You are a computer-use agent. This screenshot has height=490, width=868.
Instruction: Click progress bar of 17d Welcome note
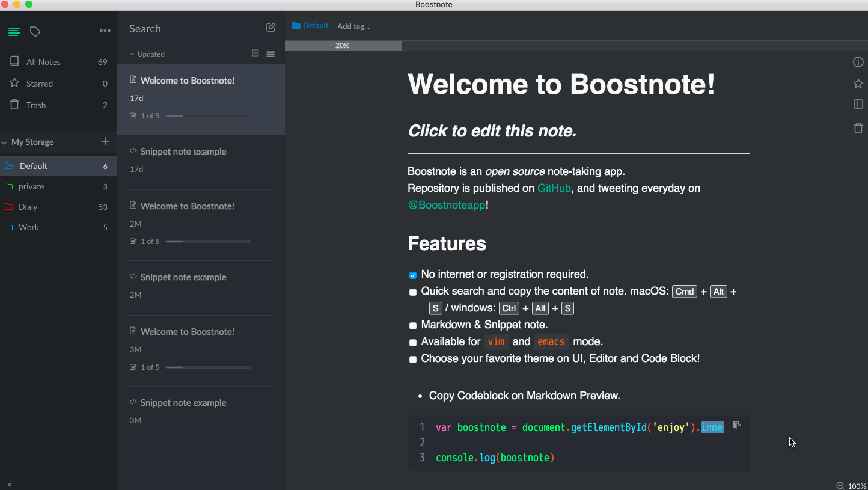(208, 116)
